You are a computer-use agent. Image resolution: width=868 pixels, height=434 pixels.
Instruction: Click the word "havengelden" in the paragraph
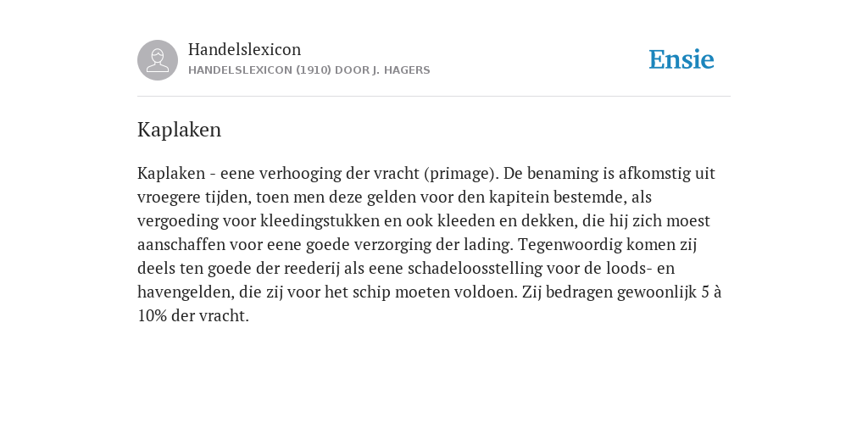186,292
